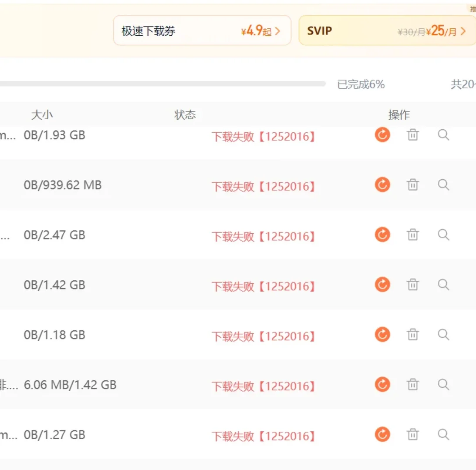Image resolution: width=476 pixels, height=470 pixels.
Task: Open the magnifier search for the 1.18 GB file
Action: click(x=443, y=334)
